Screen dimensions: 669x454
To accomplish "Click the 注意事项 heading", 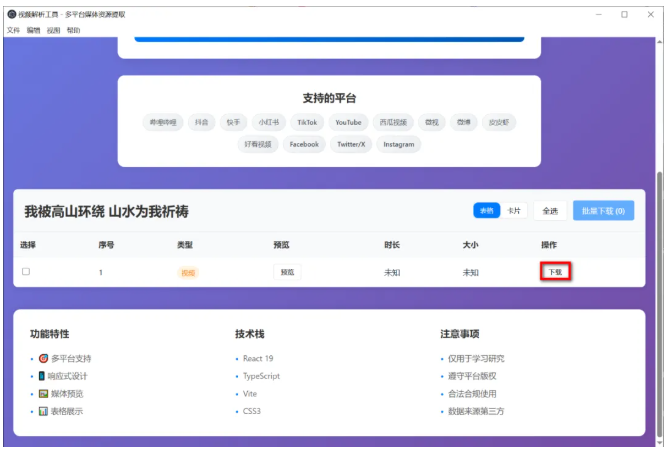I will tap(460, 334).
